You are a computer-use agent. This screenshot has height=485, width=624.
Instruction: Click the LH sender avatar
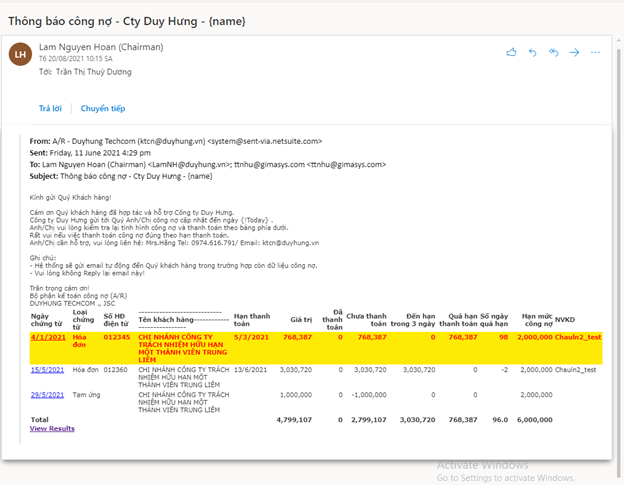(20, 54)
